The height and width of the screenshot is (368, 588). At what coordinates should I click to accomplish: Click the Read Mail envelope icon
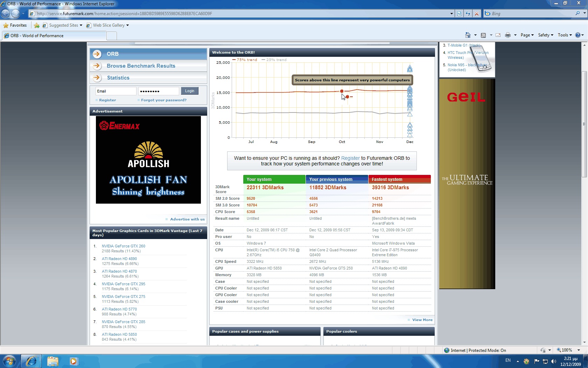tap(498, 35)
